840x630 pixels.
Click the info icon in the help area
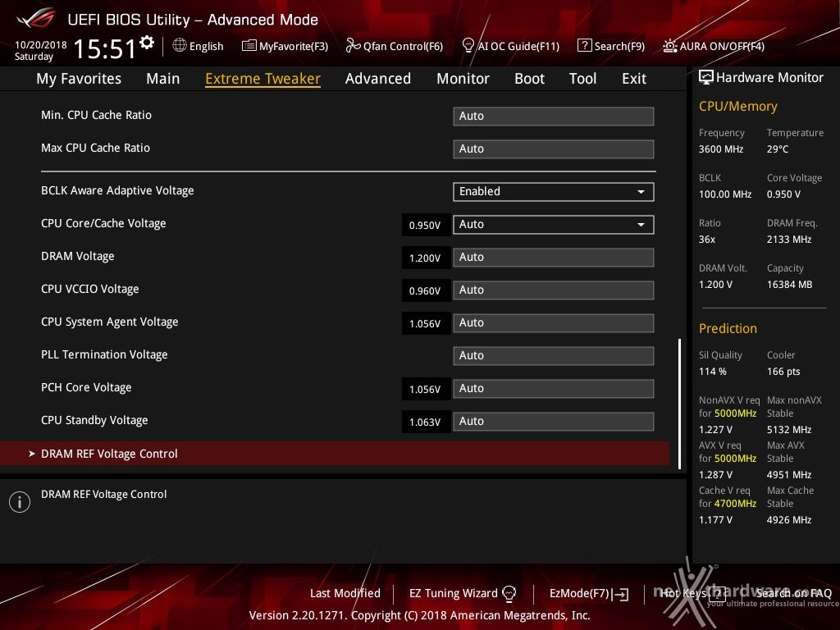[x=20, y=502]
